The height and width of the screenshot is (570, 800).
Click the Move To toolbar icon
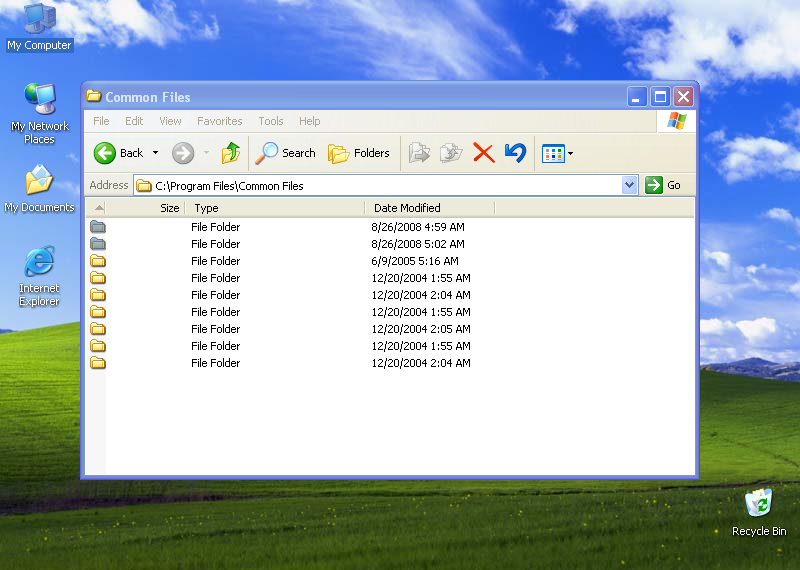(419, 153)
